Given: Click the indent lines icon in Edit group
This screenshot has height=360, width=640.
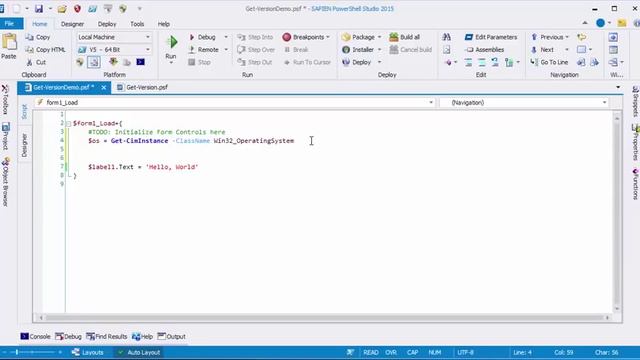Looking at the screenshot, I should click(x=468, y=62).
